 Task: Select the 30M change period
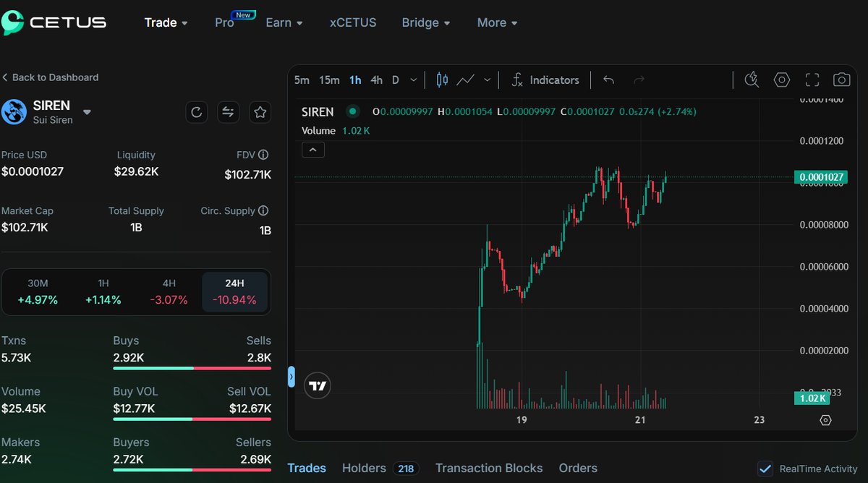(38, 292)
